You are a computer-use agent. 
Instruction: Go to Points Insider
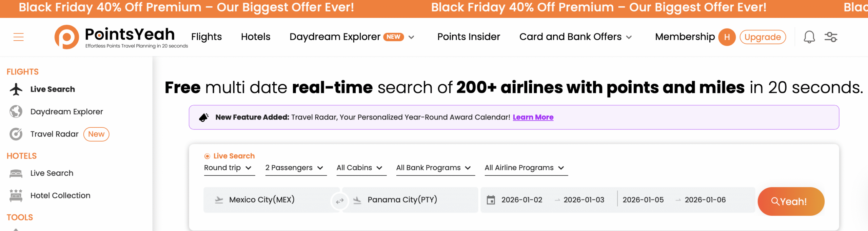click(468, 37)
